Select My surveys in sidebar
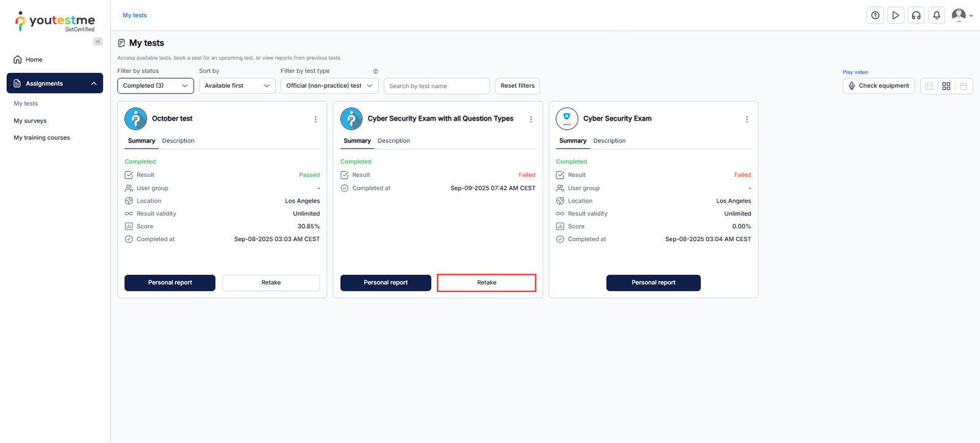This screenshot has width=980, height=443. click(30, 121)
